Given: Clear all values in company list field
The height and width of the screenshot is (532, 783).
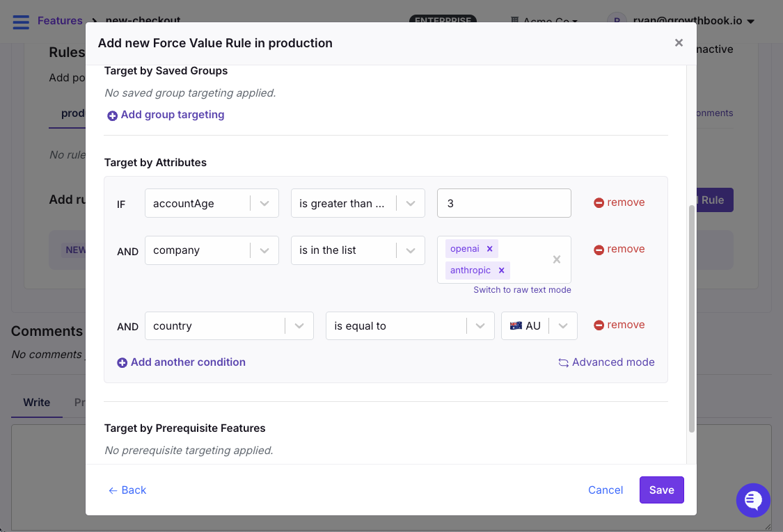Looking at the screenshot, I should (x=557, y=259).
